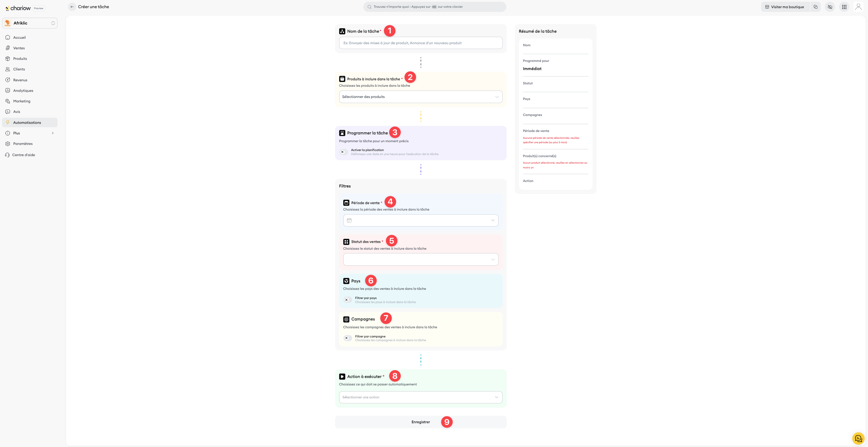The image size is (868, 447).
Task: Click the Enregistrer button
Action: [x=421, y=422]
